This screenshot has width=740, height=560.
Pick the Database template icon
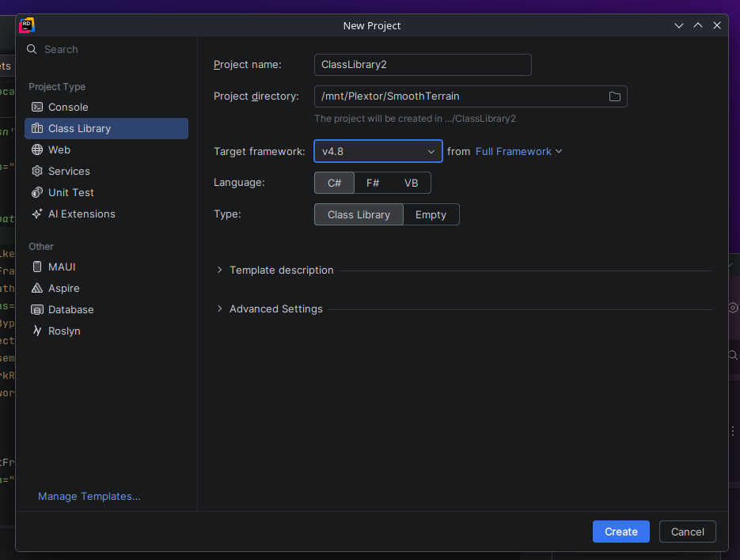click(x=36, y=309)
